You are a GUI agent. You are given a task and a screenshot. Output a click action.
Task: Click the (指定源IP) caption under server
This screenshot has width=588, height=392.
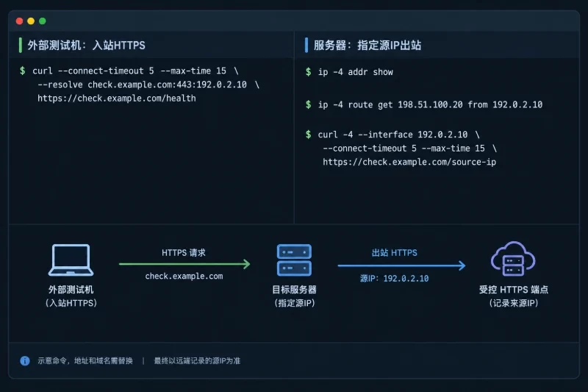point(295,303)
